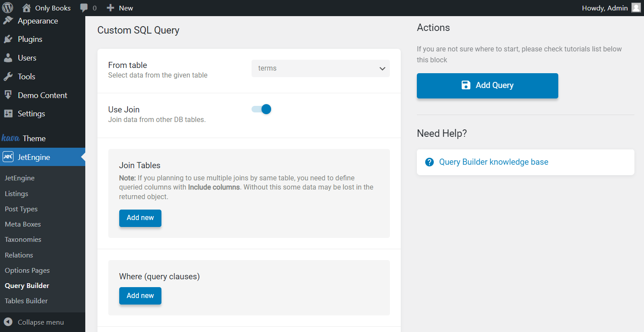Go to Listings submenu
The height and width of the screenshot is (332, 644).
(x=17, y=193)
